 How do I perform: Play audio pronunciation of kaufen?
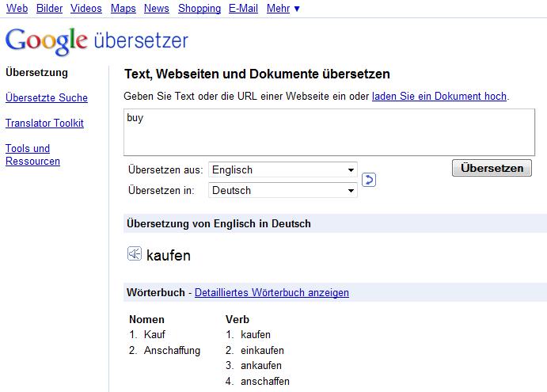coord(134,254)
